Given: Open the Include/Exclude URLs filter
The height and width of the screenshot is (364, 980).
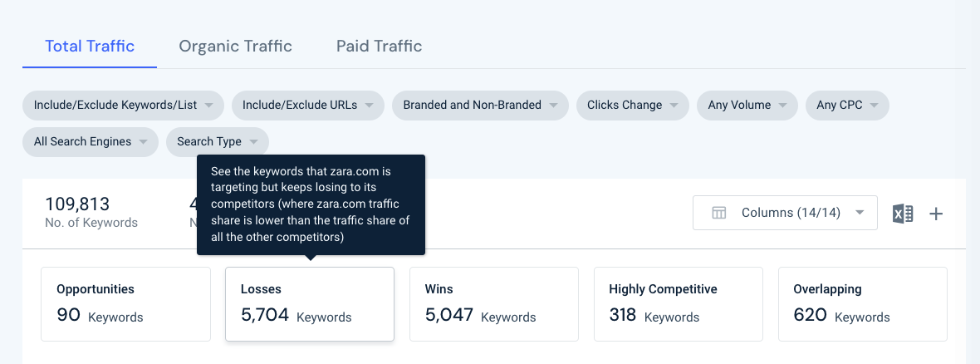Looking at the screenshot, I should 307,105.
